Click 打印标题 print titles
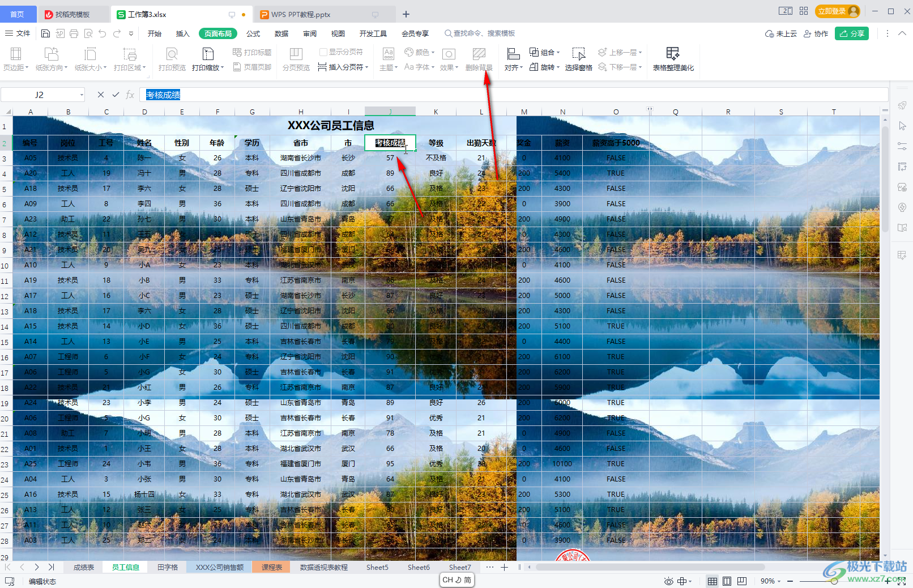The width and height of the screenshot is (913, 588). (252, 52)
